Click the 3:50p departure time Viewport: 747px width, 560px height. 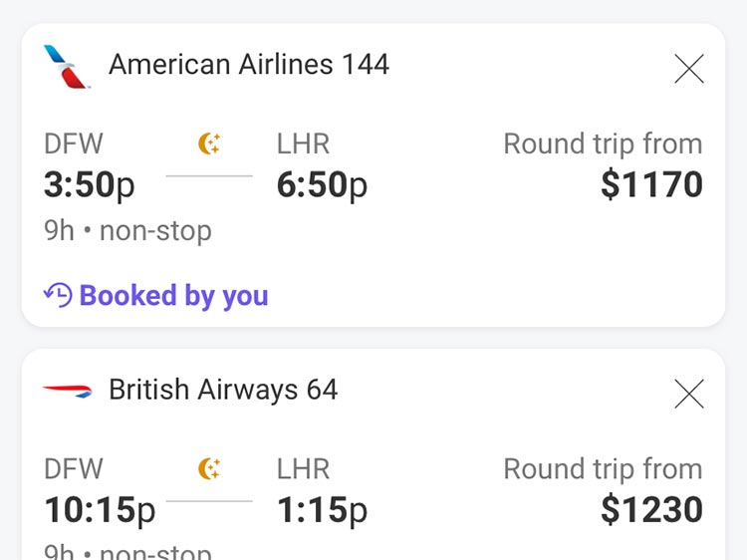coord(90,185)
